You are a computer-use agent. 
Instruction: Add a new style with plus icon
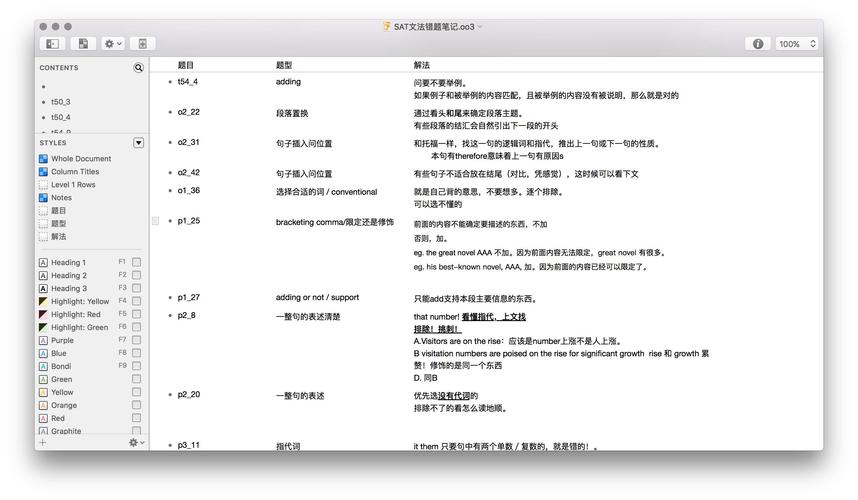point(43,443)
